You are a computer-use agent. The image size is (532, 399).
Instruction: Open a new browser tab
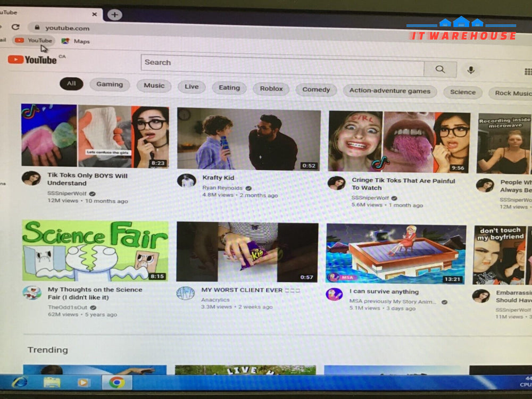115,15
